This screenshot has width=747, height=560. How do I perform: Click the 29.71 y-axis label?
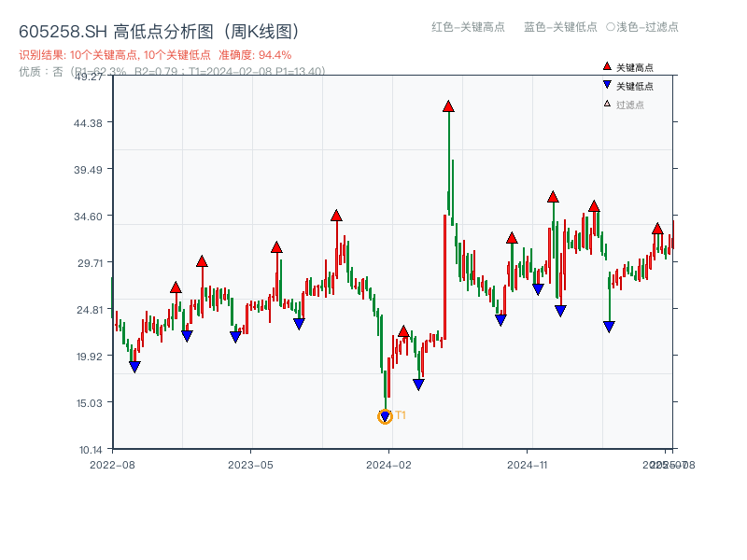point(90,263)
